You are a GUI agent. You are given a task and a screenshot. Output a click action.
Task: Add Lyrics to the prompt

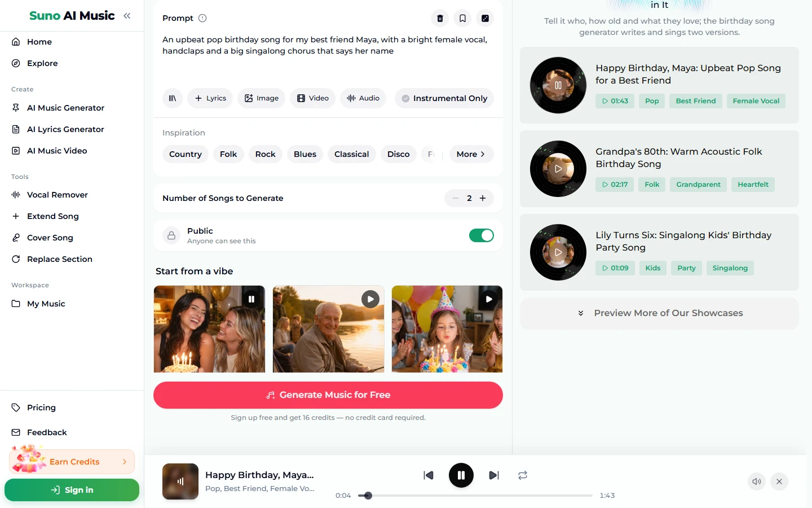(210, 98)
